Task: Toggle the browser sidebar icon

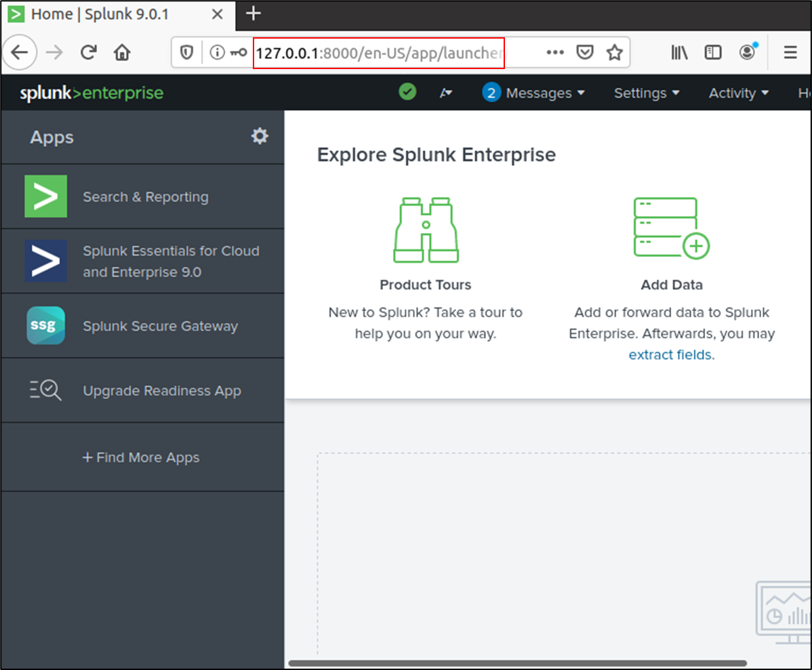Action: (713, 52)
